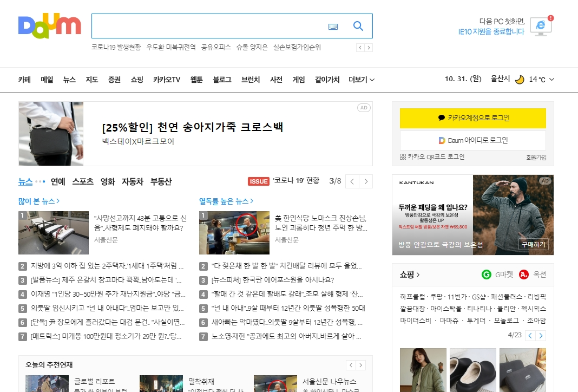The width and height of the screenshot is (578, 392).
Task: Open news headline '지방에 3억 이하 집 있는 2주택자'
Action: pyautogui.click(x=107, y=266)
